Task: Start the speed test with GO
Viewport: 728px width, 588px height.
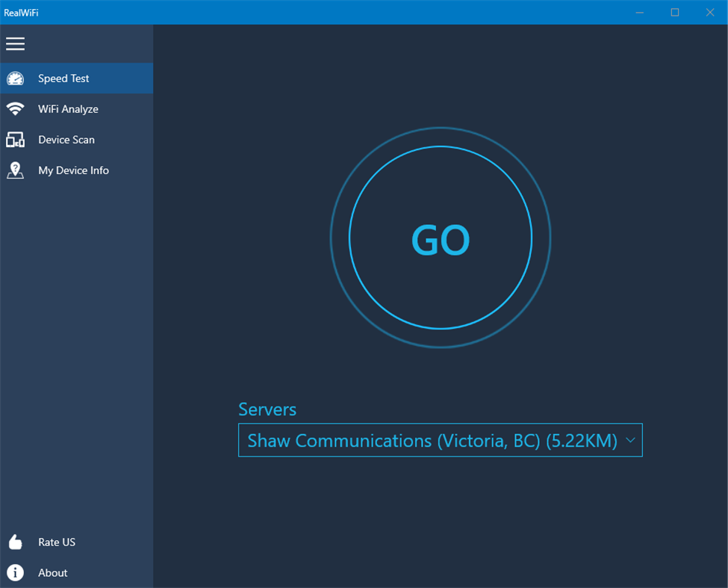Action: (x=441, y=239)
